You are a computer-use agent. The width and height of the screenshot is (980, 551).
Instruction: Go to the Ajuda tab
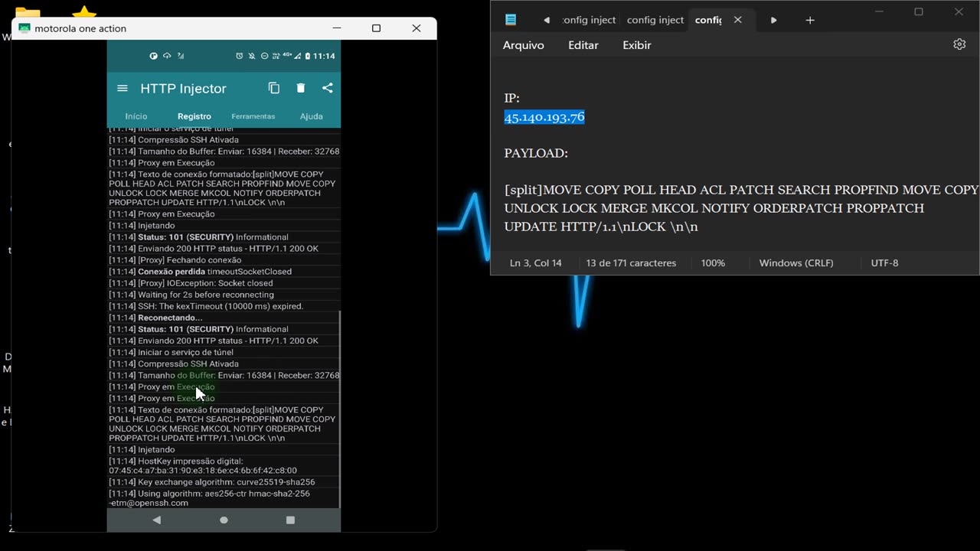coord(311,116)
